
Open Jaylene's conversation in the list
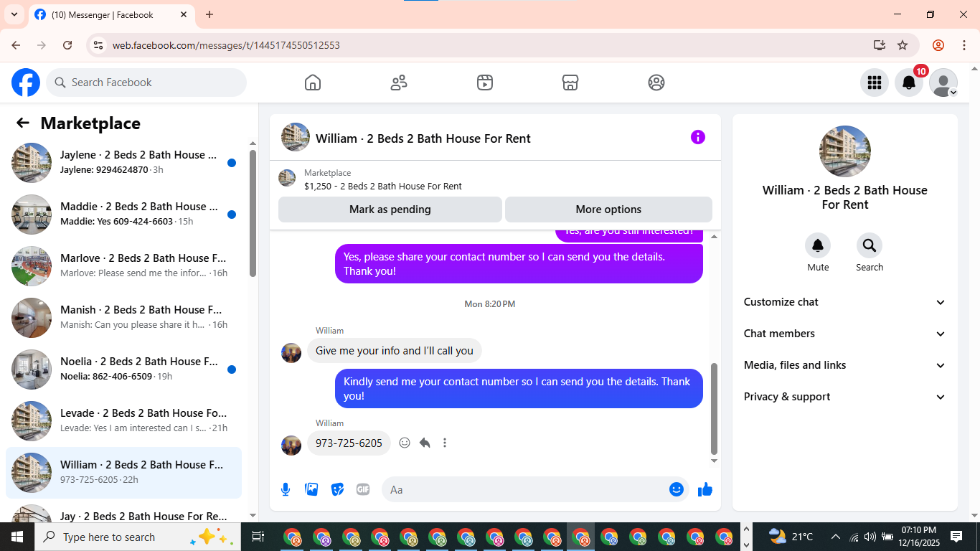[123, 163]
